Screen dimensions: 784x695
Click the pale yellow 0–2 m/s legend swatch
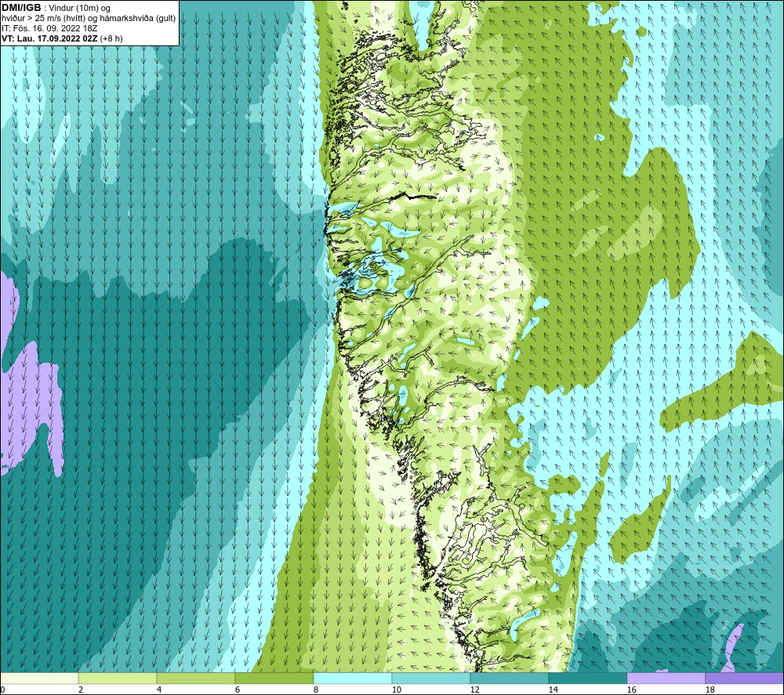[39, 678]
